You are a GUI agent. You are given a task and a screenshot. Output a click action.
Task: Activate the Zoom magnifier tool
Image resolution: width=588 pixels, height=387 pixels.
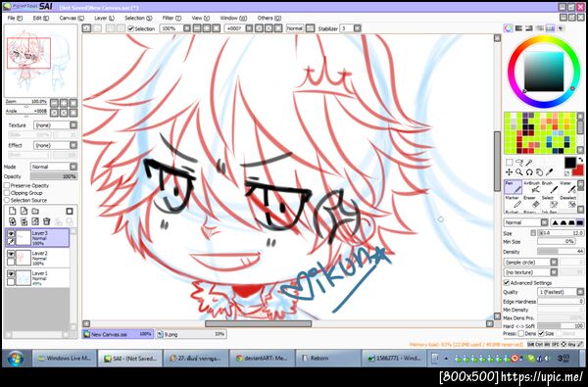[519, 172]
